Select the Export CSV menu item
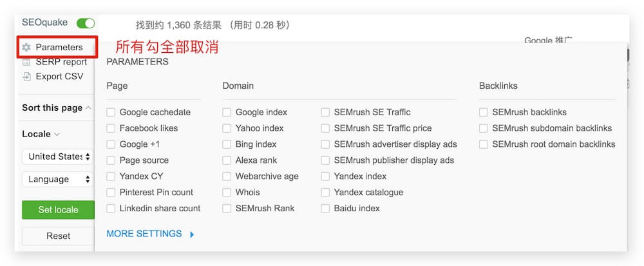 point(59,77)
